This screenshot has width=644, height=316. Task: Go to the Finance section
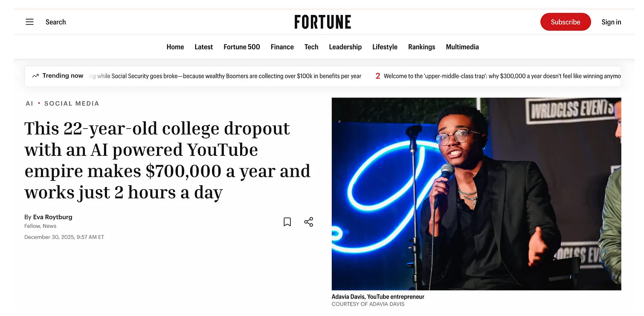pos(282,47)
